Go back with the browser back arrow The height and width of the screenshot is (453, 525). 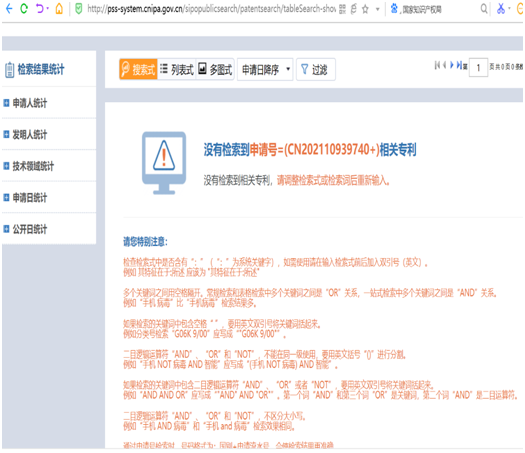pyautogui.click(x=9, y=9)
